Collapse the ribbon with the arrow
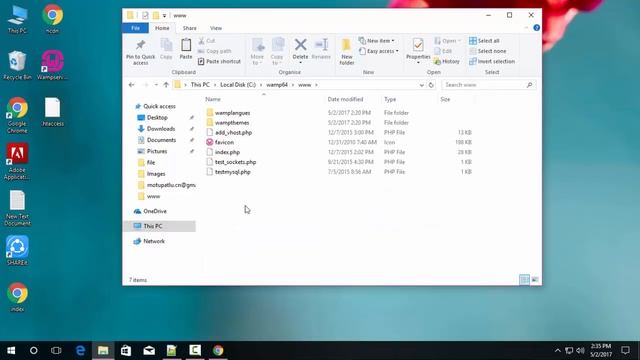 click(x=526, y=28)
